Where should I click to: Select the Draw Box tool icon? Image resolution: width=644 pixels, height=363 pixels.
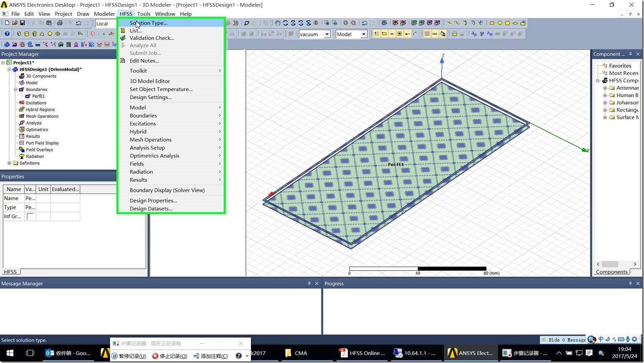pos(19,33)
